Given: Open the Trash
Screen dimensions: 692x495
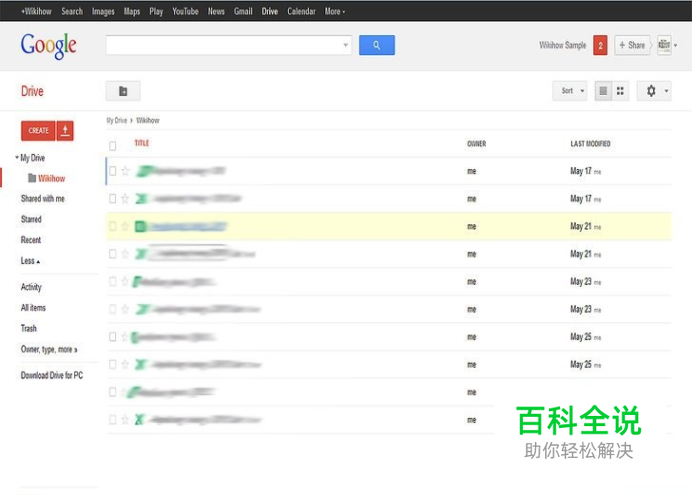Looking at the screenshot, I should [x=29, y=328].
